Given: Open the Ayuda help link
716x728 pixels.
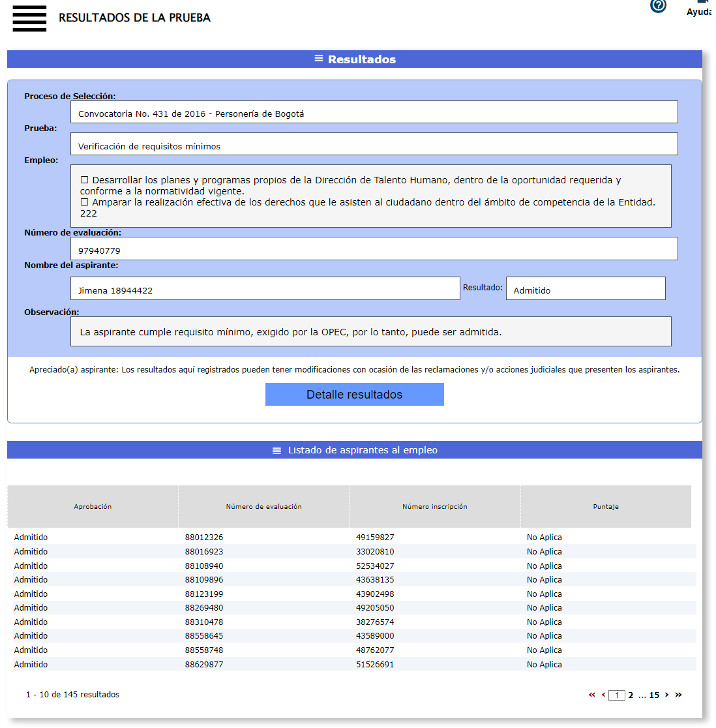Looking at the screenshot, I should [700, 11].
